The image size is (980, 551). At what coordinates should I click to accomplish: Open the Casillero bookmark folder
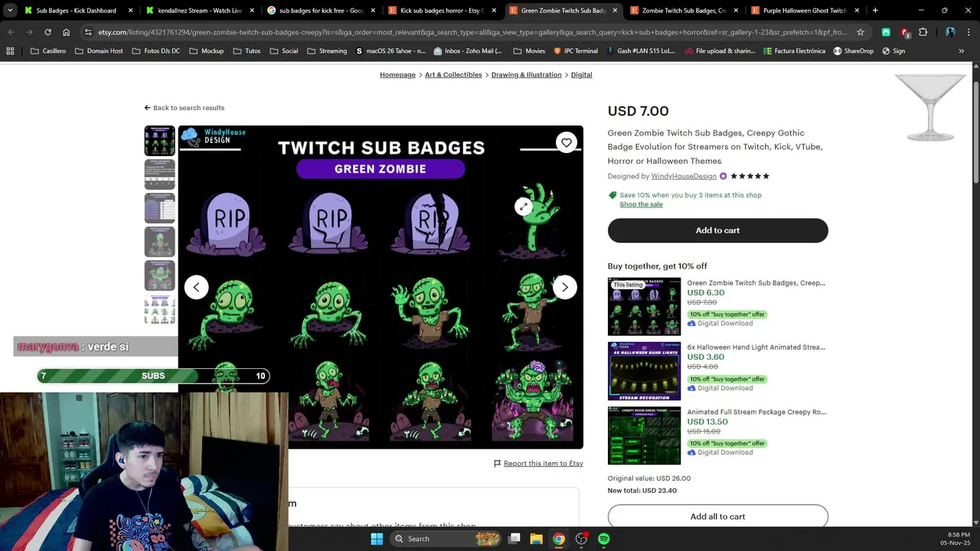click(48, 51)
